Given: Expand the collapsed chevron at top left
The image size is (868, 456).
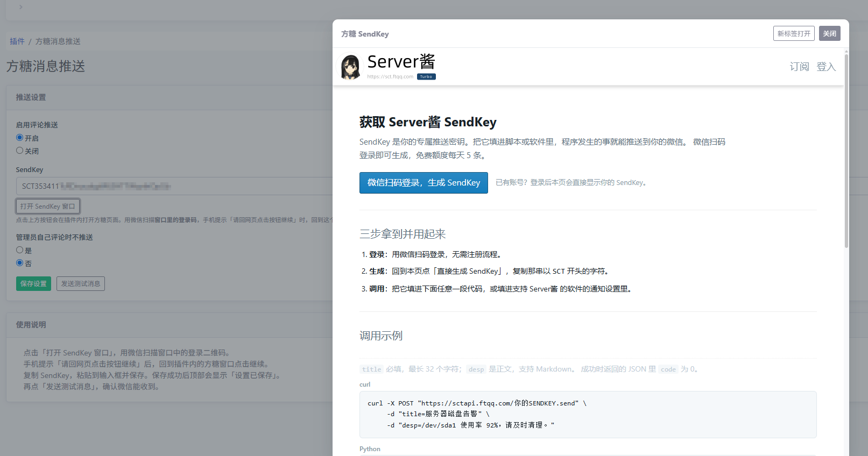Looking at the screenshot, I should (20, 7).
